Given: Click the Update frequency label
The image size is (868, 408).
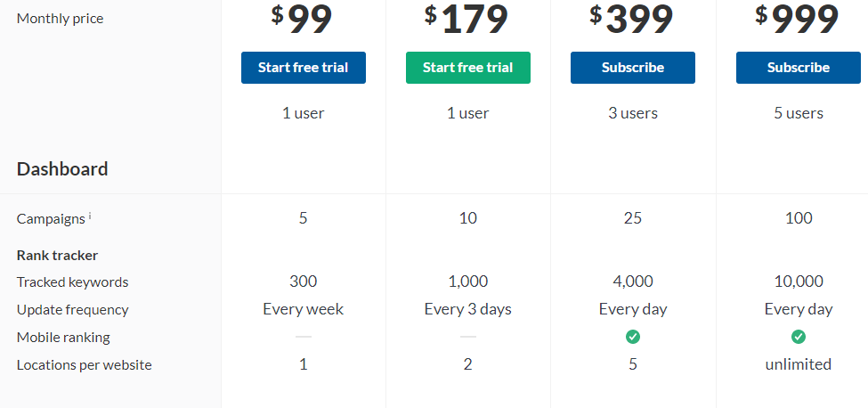Looking at the screenshot, I should (x=72, y=310).
